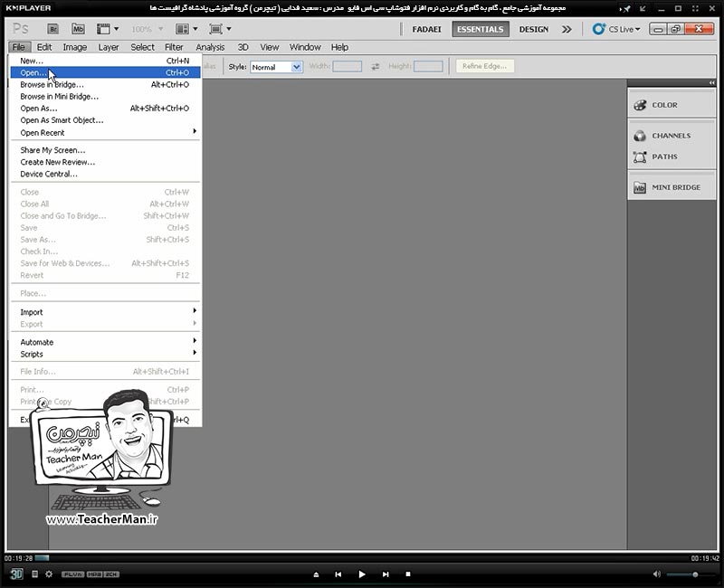Select Device Central... menu item
This screenshot has width=724, height=588.
pyautogui.click(x=105, y=174)
